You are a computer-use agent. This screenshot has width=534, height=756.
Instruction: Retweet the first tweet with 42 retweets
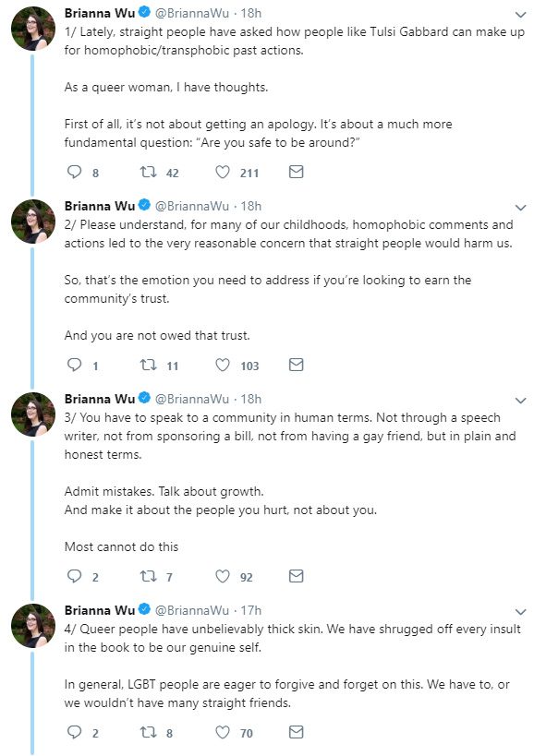point(148,172)
